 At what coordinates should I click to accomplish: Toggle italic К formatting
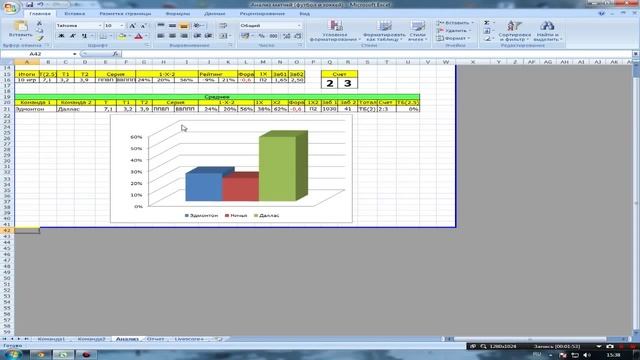pos(73,36)
